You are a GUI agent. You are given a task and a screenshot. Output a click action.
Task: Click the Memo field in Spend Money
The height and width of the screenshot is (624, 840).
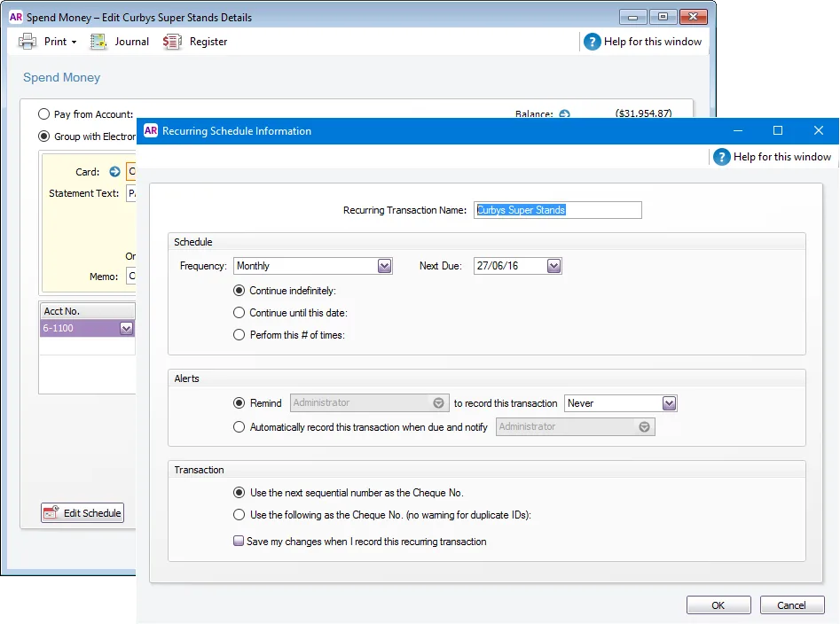[x=131, y=277]
